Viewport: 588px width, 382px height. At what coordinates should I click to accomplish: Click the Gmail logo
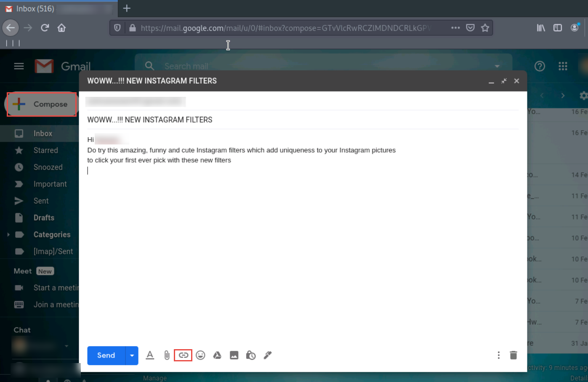coord(63,66)
